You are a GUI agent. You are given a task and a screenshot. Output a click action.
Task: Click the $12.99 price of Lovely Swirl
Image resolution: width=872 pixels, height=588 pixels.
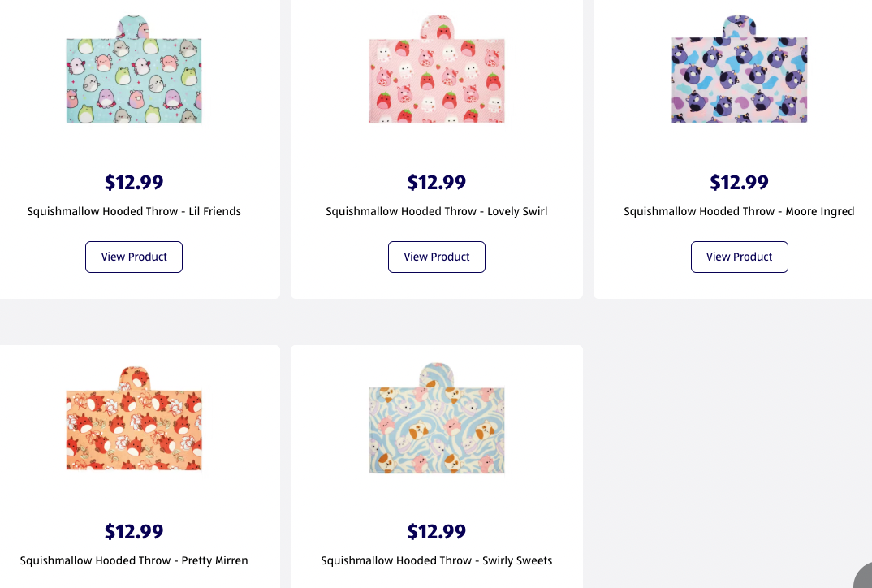(x=437, y=182)
